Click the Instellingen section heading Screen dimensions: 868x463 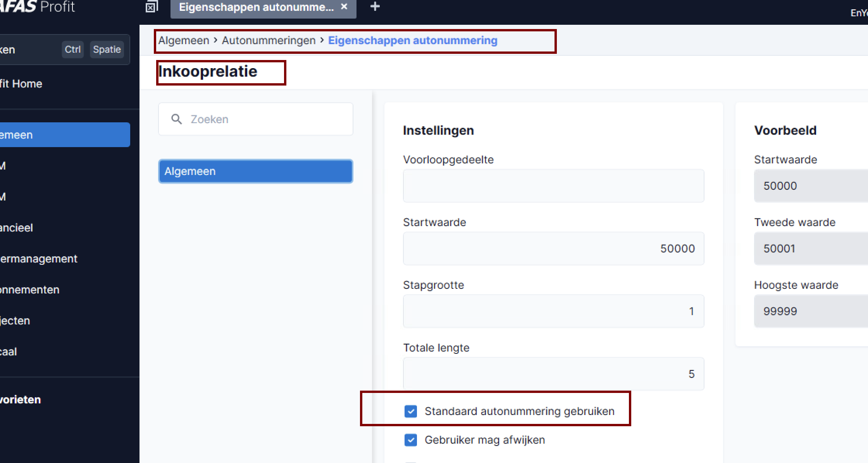coord(438,130)
